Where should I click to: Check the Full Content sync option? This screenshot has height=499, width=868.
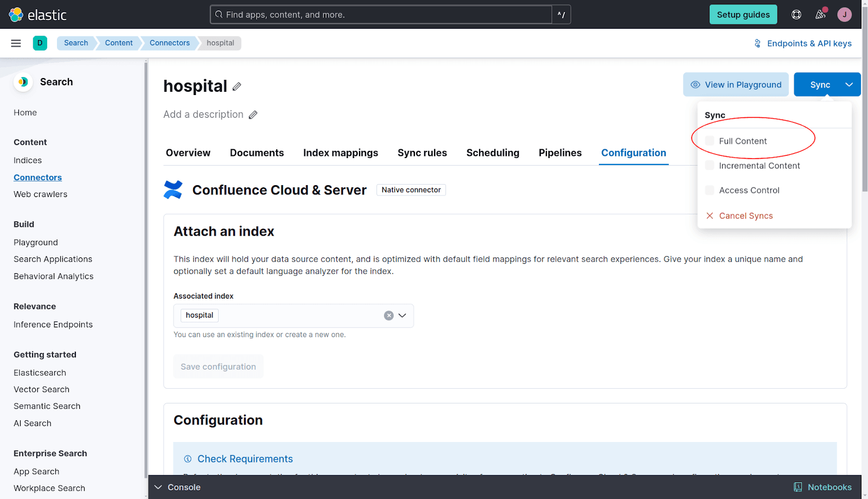[x=709, y=140]
